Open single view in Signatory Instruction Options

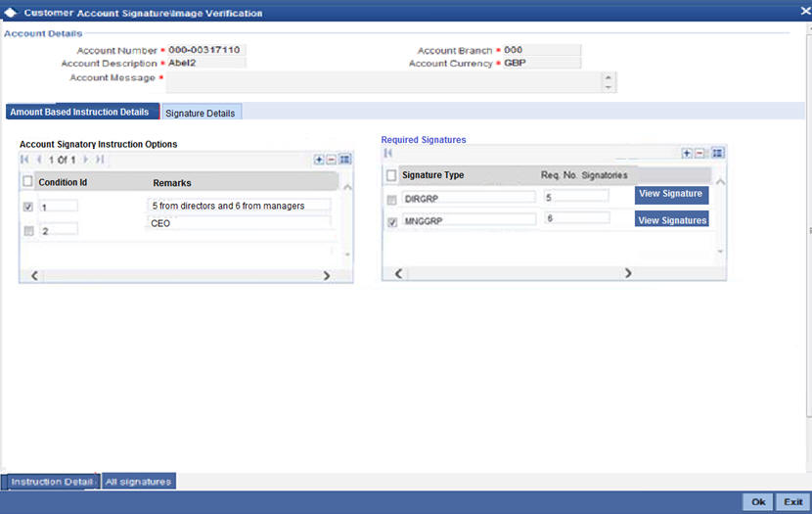(345, 160)
